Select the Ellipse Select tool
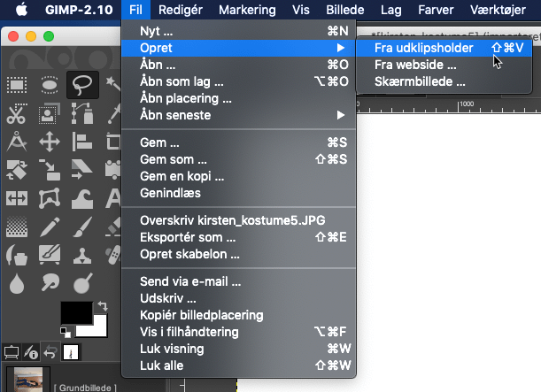 coord(50,85)
